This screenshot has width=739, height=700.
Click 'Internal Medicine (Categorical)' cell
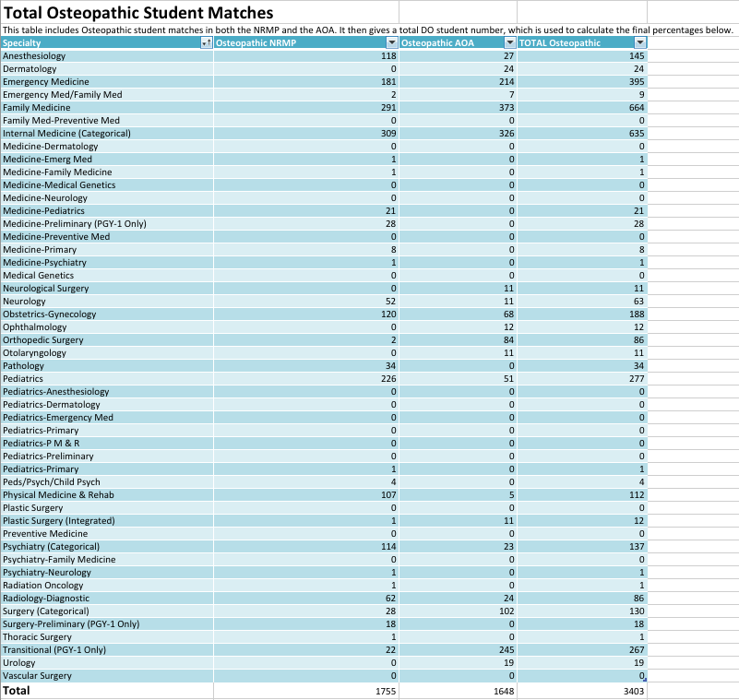tap(107, 134)
